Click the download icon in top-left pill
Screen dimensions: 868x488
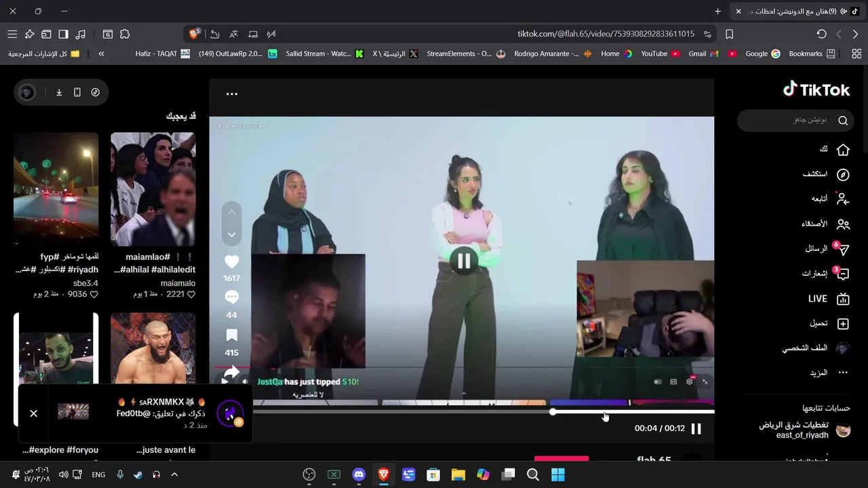(x=59, y=92)
